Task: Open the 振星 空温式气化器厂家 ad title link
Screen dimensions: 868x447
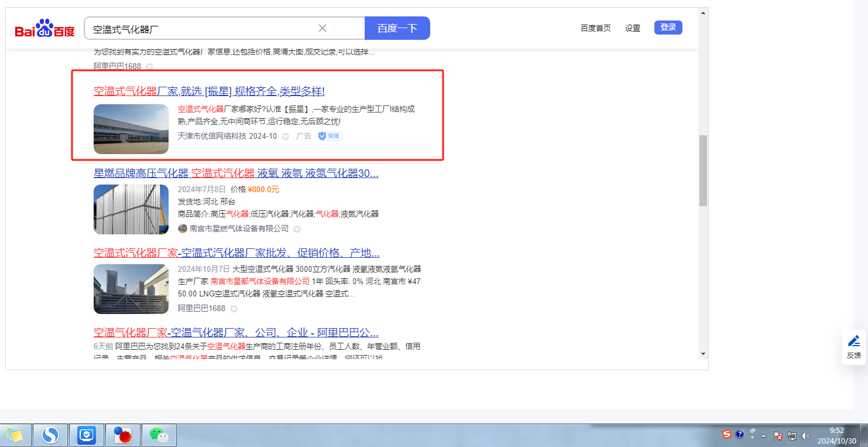Action: pyautogui.click(x=209, y=91)
